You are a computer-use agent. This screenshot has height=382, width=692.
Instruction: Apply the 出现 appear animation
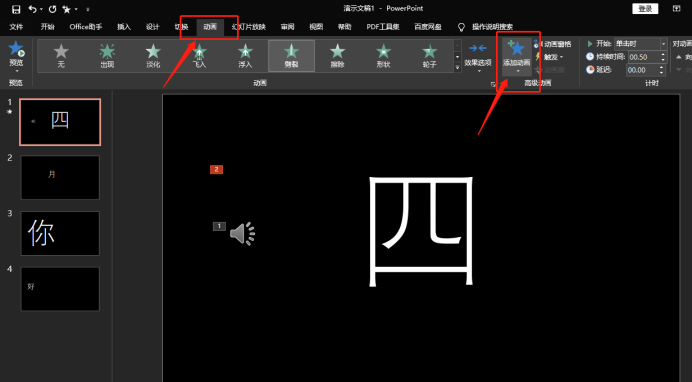click(107, 56)
